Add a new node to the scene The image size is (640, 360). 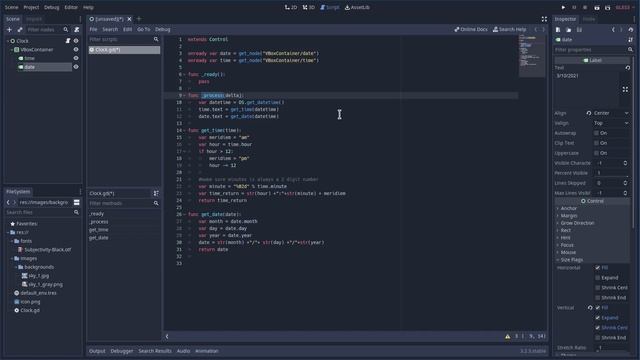click(x=9, y=29)
